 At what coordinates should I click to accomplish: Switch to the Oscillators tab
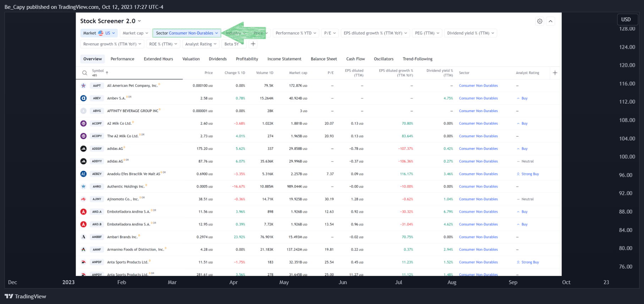coord(384,59)
